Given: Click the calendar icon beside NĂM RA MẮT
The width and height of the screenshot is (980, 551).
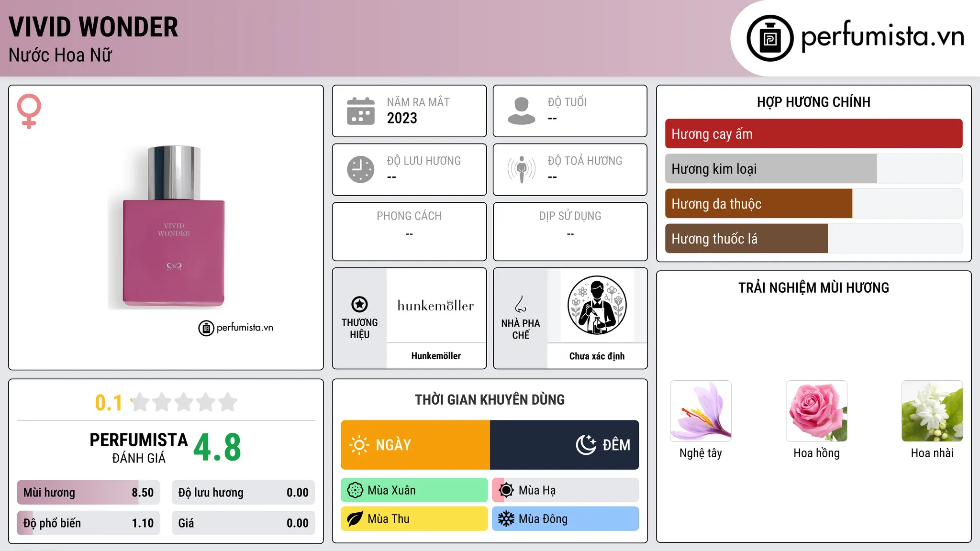Looking at the screenshot, I should coord(361,111).
